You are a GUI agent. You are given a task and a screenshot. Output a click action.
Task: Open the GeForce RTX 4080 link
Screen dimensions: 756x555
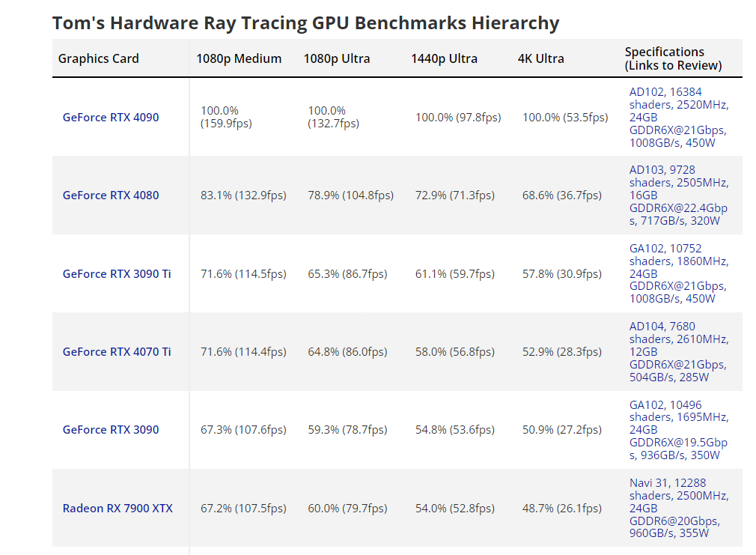click(111, 195)
